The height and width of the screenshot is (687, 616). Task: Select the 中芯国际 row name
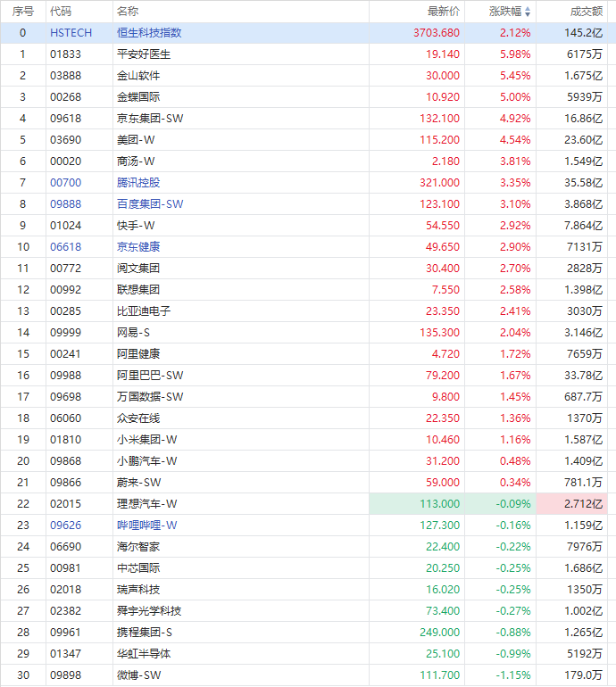[138, 568]
